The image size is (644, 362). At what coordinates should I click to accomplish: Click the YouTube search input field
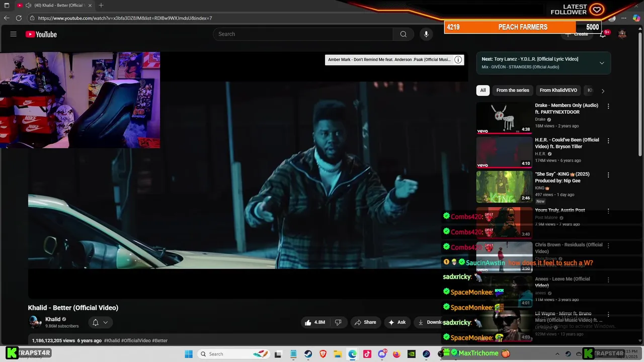303,34
